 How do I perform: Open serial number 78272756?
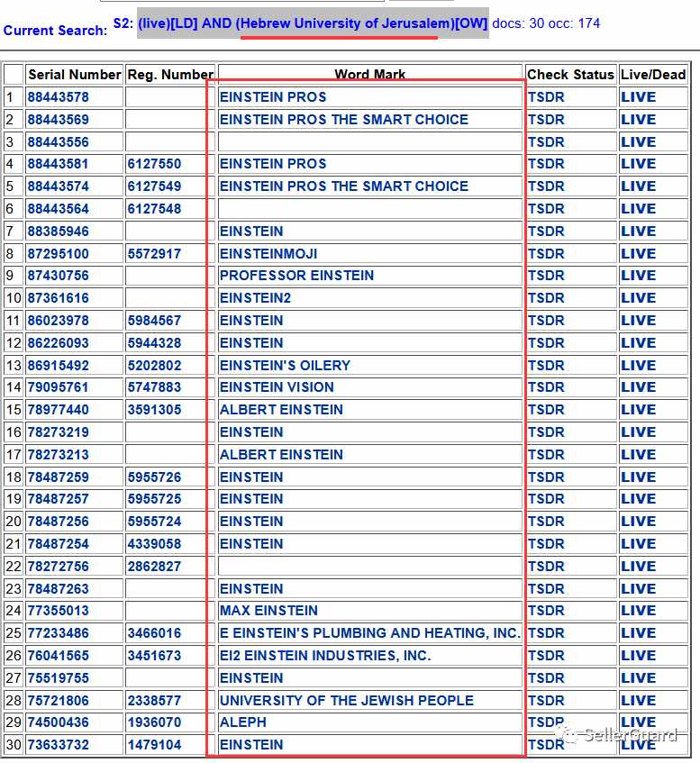click(58, 567)
